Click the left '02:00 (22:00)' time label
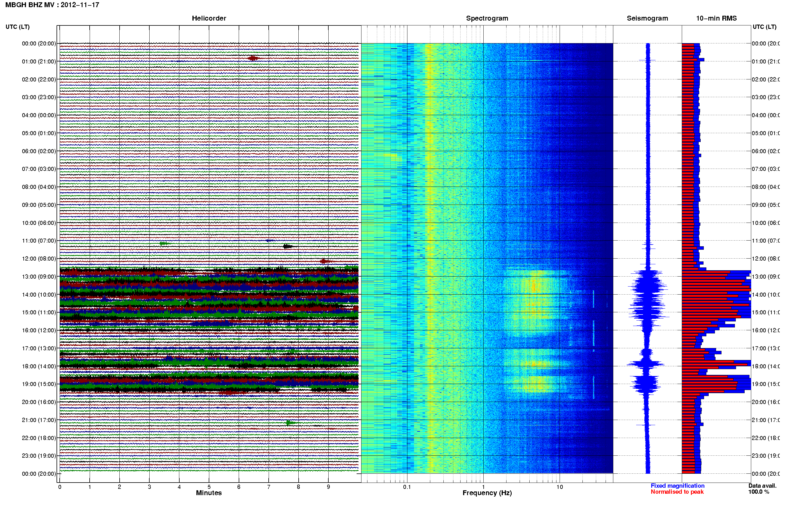This screenshot has height=508, width=812. (x=39, y=79)
